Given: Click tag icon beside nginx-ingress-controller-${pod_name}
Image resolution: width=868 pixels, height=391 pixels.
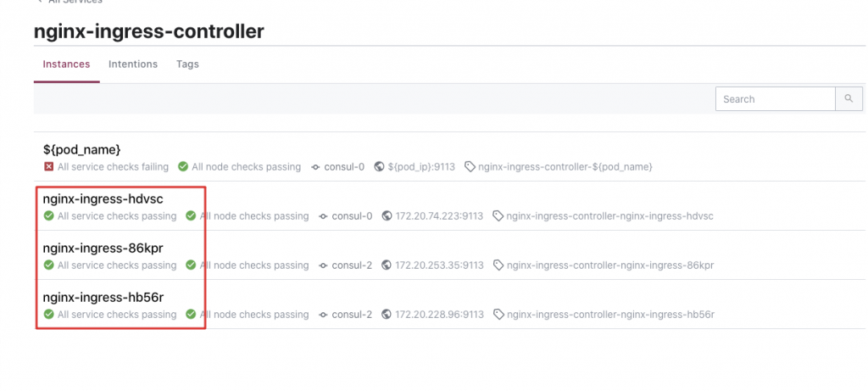Looking at the screenshot, I should point(470,167).
